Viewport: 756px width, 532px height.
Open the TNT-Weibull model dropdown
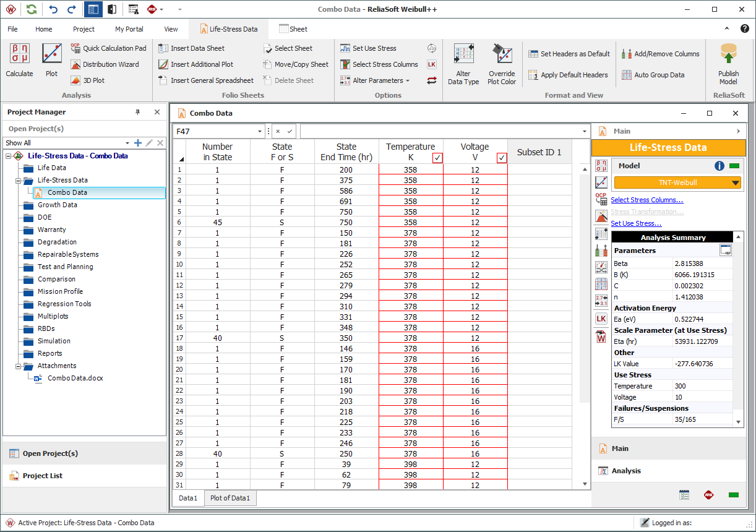point(735,182)
